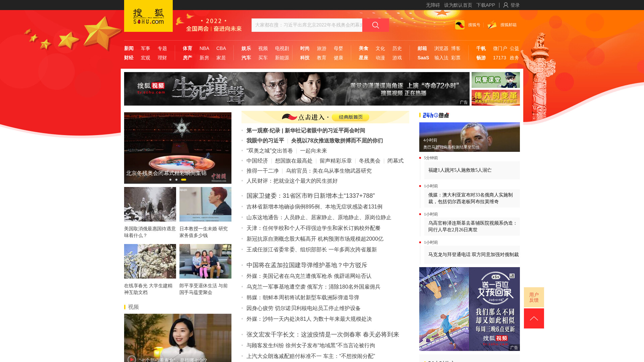644x362 pixels.
Task: Open 送一百位女孩回家 ad
Action: coord(470,309)
